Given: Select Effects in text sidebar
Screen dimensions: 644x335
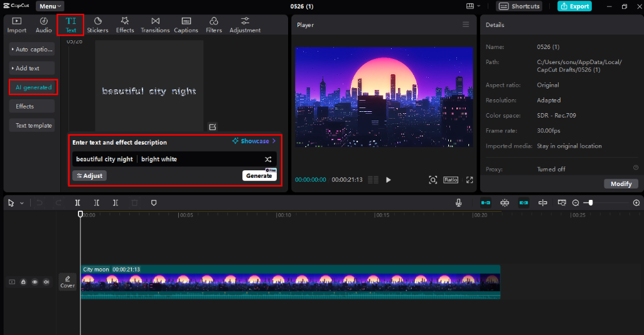Looking at the screenshot, I should (x=32, y=106).
